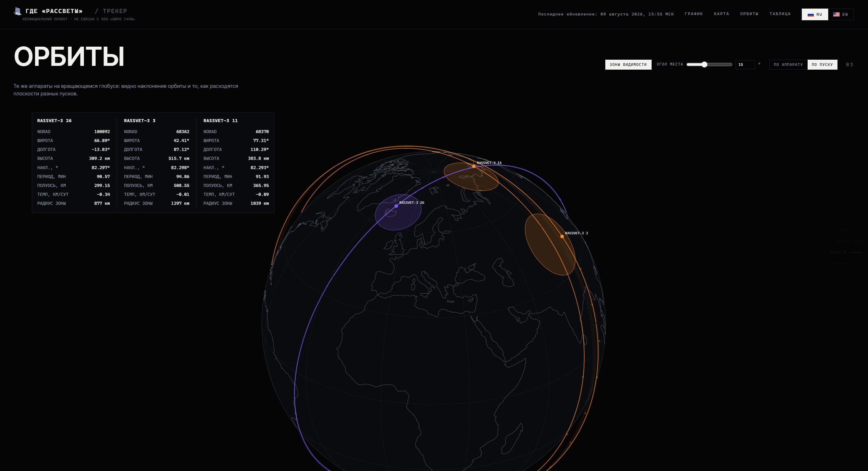Image resolution: width=868 pixels, height=471 pixels.
Task: Click the altitude value 515.7 км
Action: click(x=179, y=158)
